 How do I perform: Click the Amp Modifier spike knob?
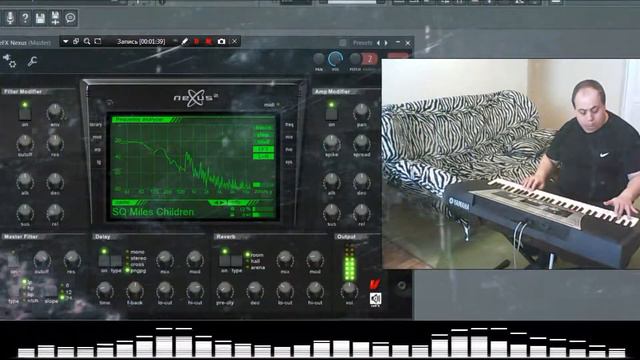pos(331,143)
